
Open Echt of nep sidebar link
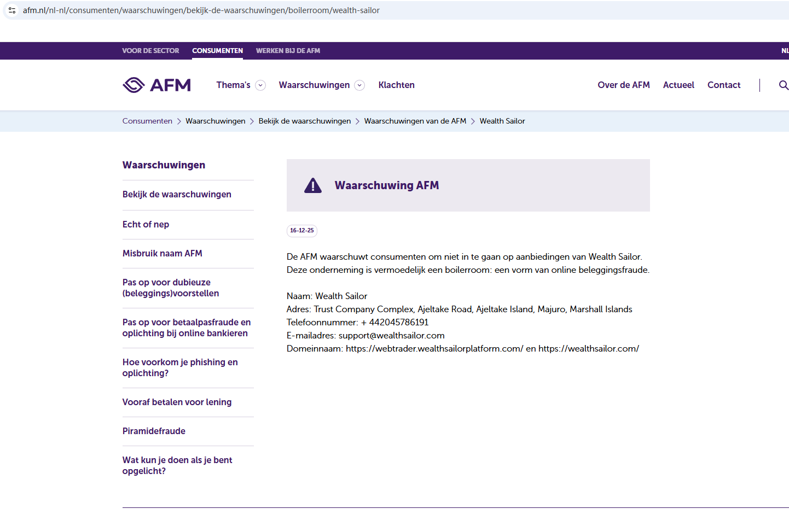tap(146, 225)
